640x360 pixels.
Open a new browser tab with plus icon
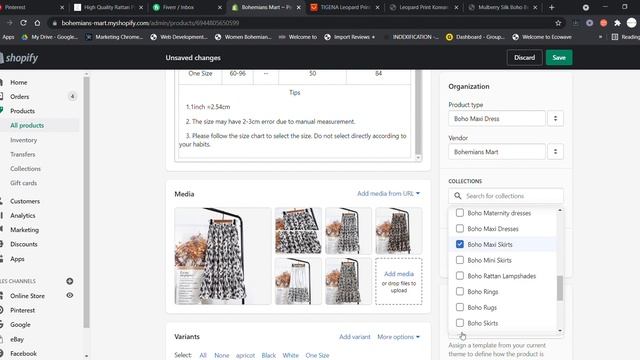[551, 7]
